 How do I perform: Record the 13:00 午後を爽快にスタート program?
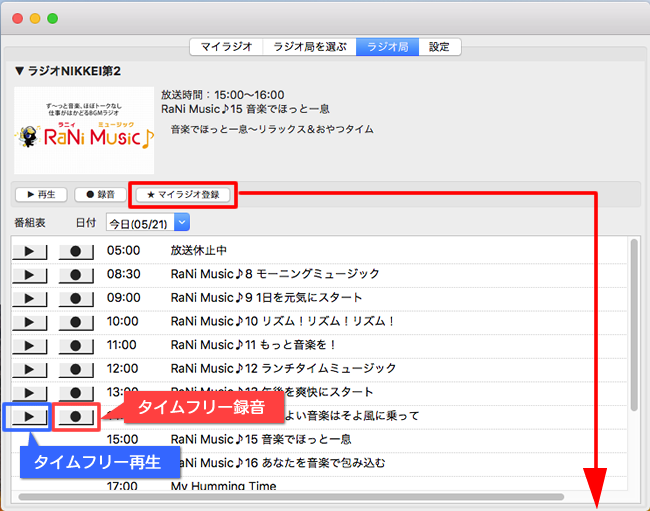pos(76,393)
